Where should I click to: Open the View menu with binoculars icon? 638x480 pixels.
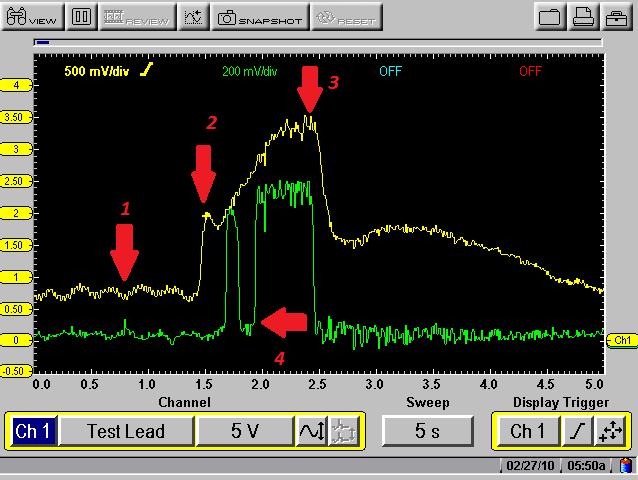click(x=33, y=17)
